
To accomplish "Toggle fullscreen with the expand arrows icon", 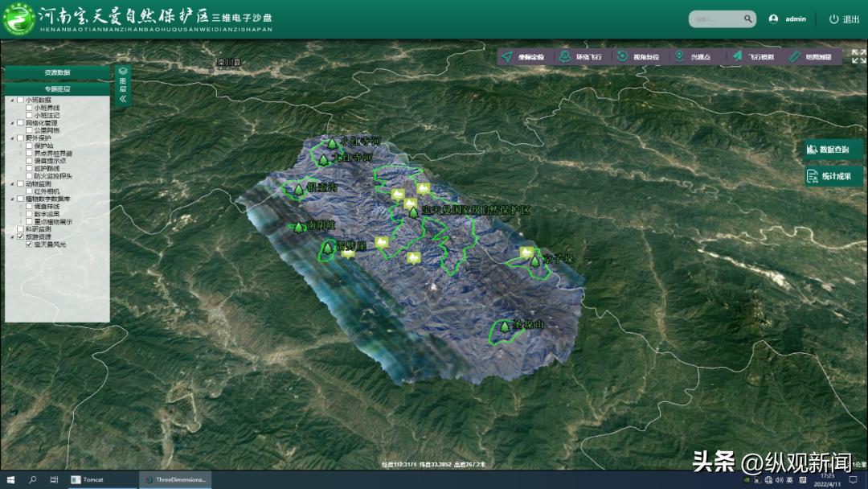I will (858, 56).
